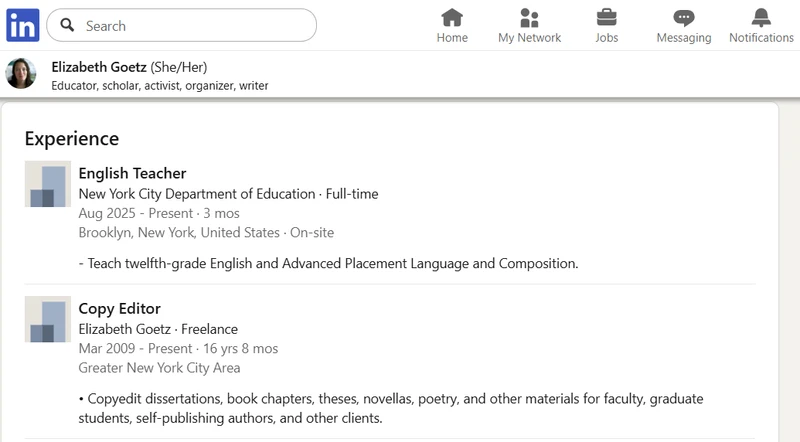
Task: Click the LinkedIn logo icon
Action: 22,25
